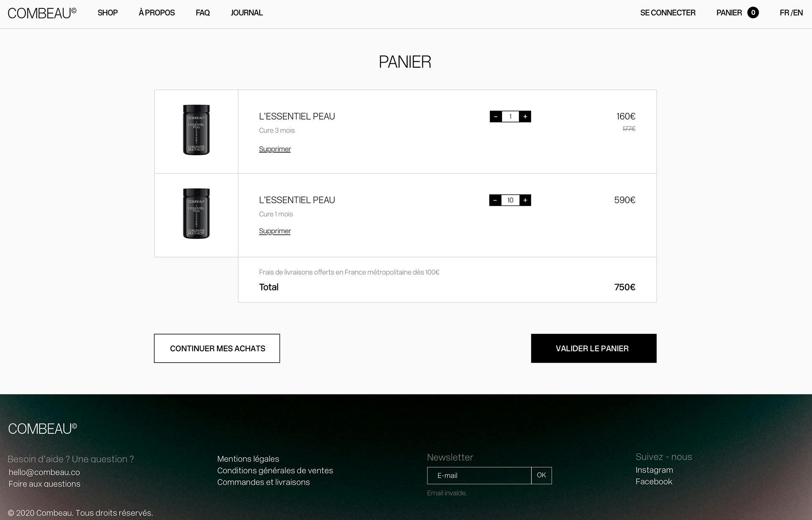Screen dimensions: 812x520
Task: Click VALIDER LE PANIER
Action: (x=593, y=348)
